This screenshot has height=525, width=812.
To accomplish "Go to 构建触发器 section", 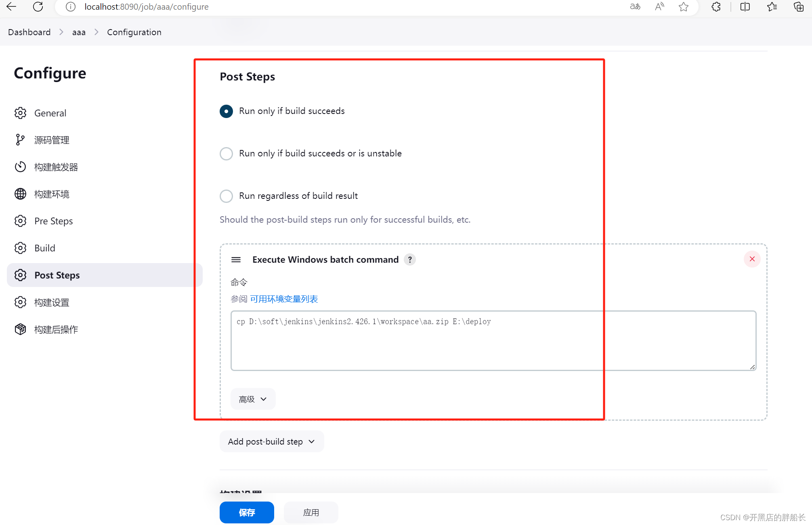I will 105,167.
